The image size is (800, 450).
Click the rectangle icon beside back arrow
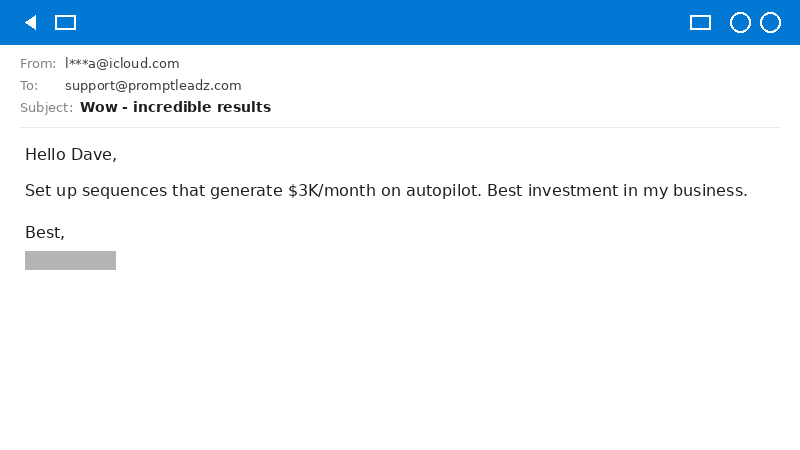pyautogui.click(x=65, y=22)
